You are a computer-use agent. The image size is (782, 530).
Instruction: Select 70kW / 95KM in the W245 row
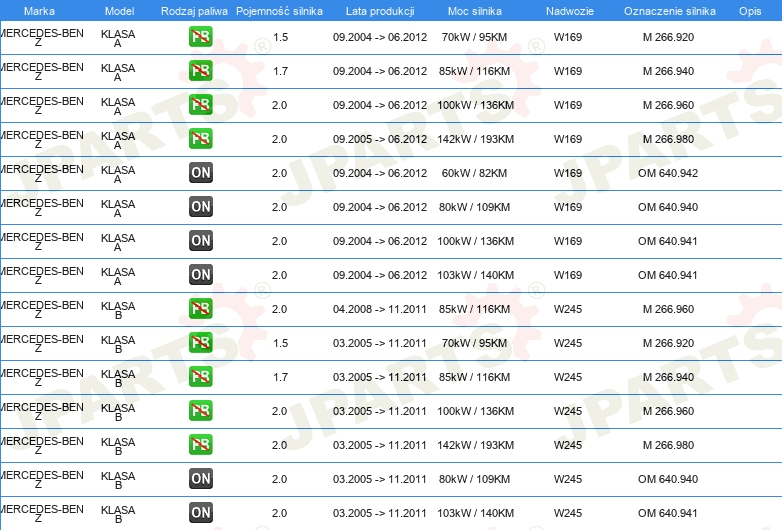coord(474,343)
